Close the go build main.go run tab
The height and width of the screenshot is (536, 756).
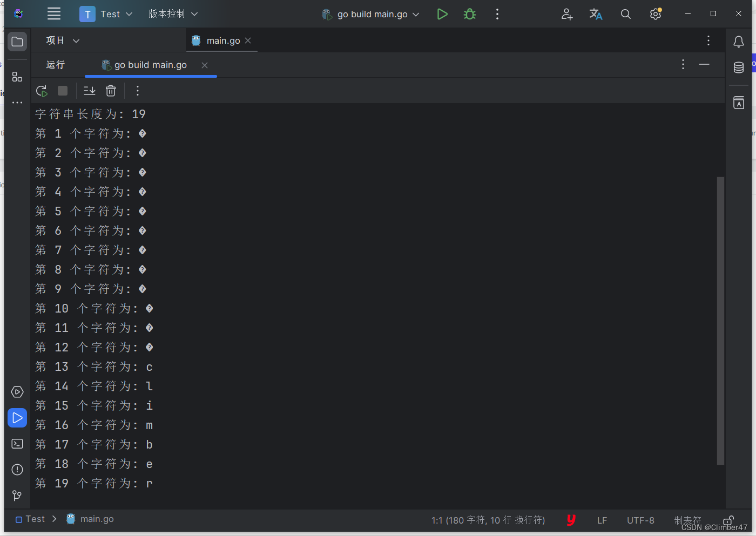pos(205,65)
